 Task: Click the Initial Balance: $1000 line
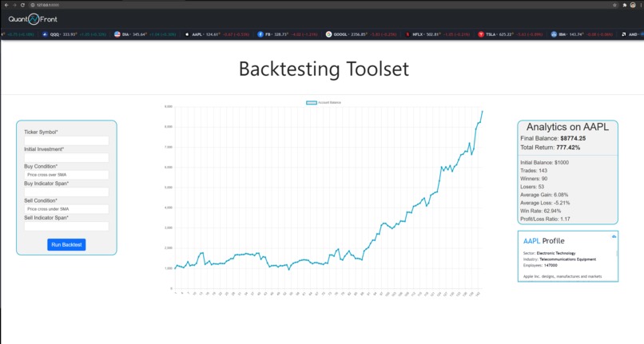pos(545,163)
